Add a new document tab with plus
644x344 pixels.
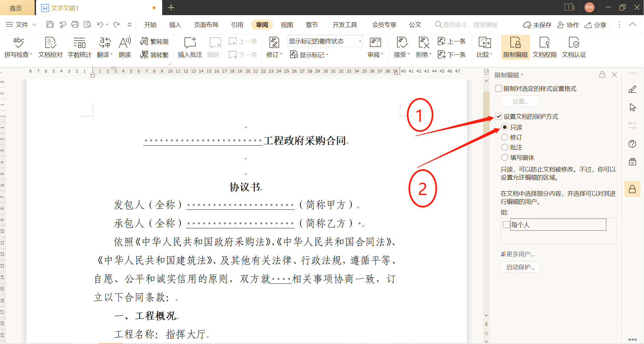171,7
